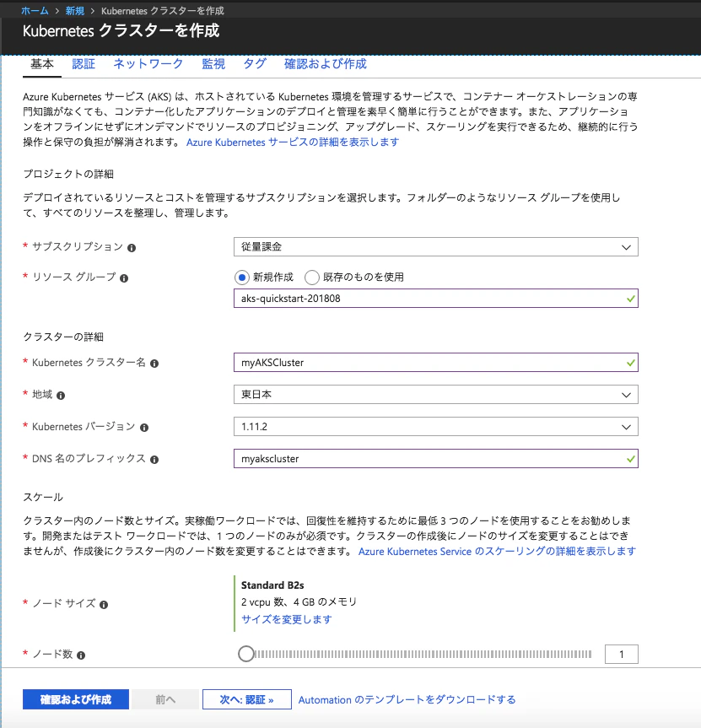Open the ネットワーク tab
The height and width of the screenshot is (728, 701).
click(148, 63)
